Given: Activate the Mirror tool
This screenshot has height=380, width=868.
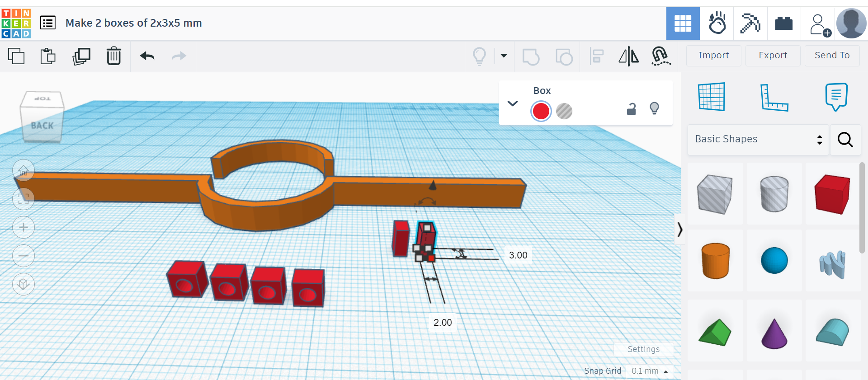Looking at the screenshot, I should [629, 56].
